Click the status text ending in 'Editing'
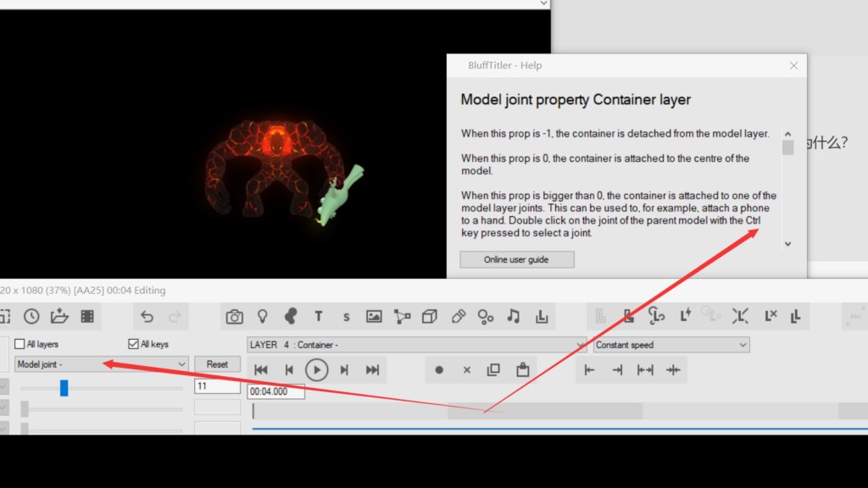This screenshot has width=868, height=488. (83, 290)
